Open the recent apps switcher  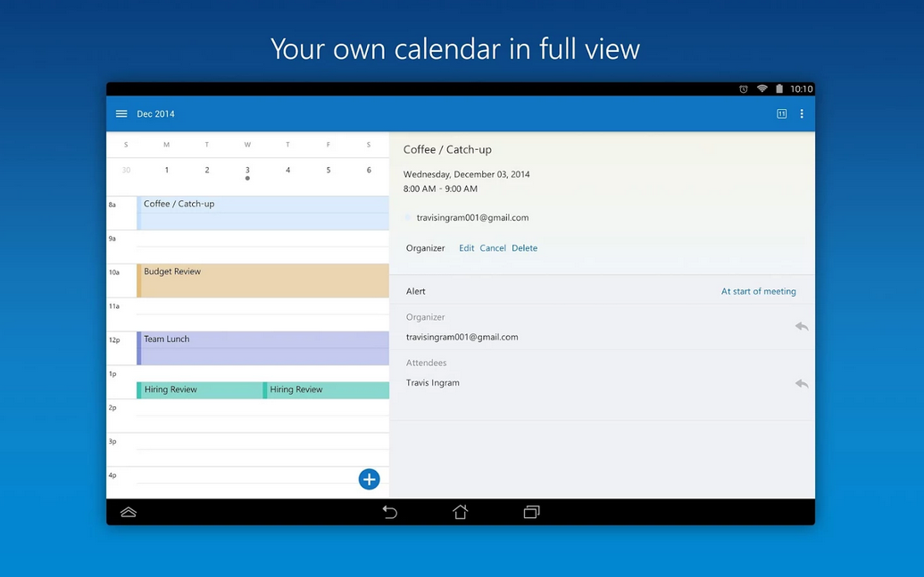tap(531, 512)
